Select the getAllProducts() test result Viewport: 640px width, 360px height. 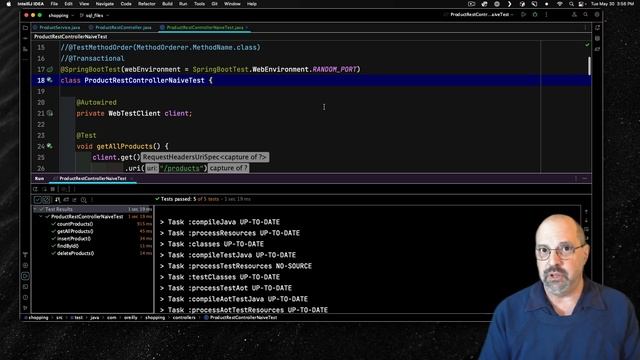75,231
